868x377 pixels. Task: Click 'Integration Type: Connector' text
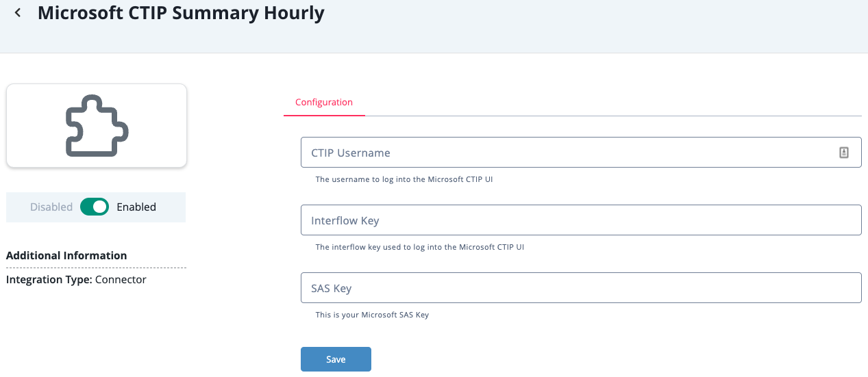(76, 279)
